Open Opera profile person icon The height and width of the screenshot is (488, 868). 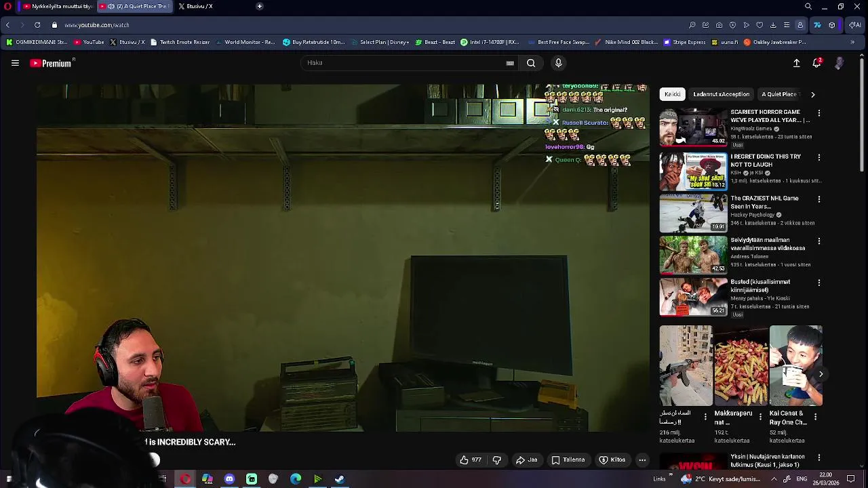coord(800,25)
